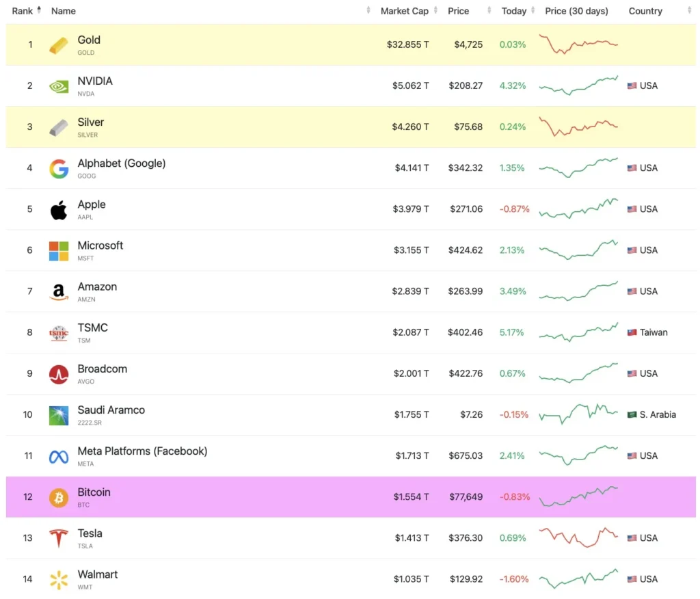Open the Alphabet (Google) link
Image resolution: width=700 pixels, height=599 pixels.
pos(122,163)
